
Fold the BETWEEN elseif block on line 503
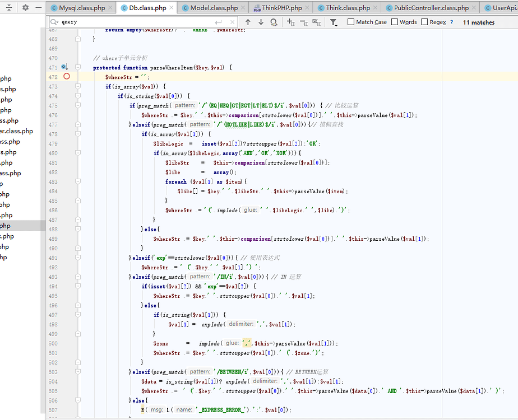[x=78, y=372]
